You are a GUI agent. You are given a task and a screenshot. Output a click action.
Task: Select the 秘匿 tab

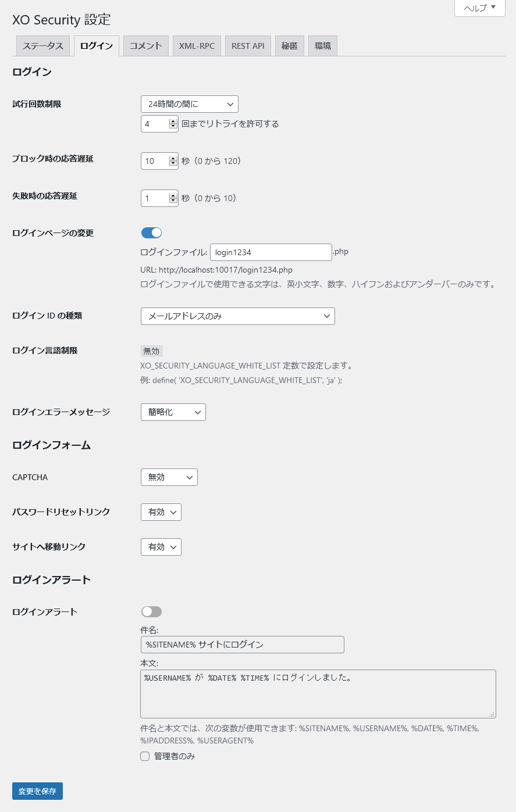(x=289, y=45)
